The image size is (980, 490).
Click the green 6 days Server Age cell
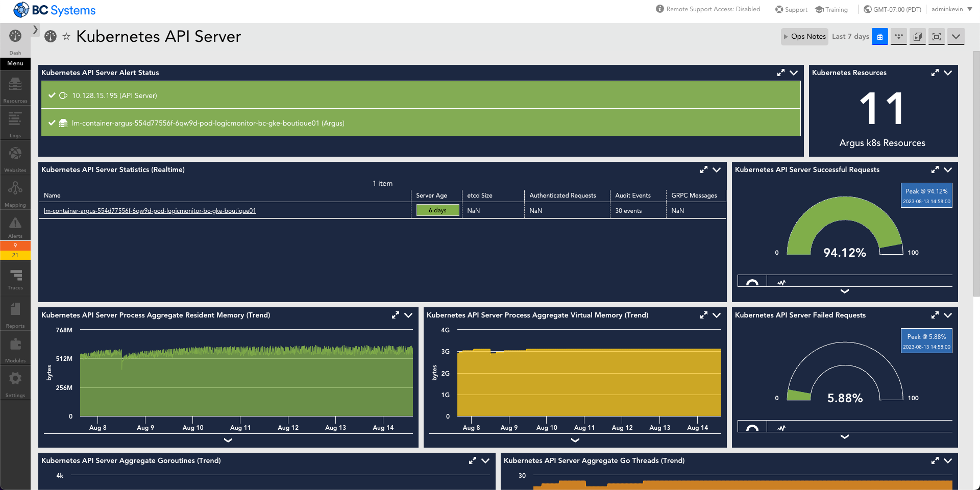(437, 210)
